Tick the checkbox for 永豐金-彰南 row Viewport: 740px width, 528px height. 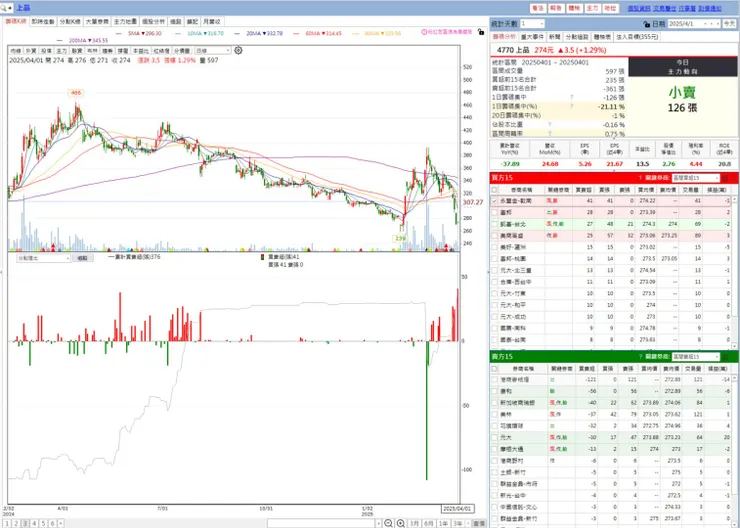494,201
